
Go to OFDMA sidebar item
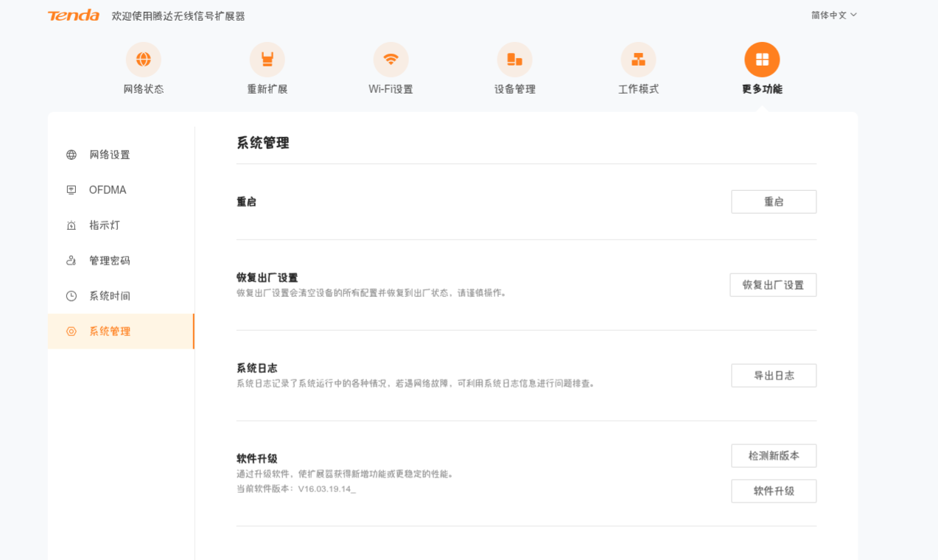(108, 190)
